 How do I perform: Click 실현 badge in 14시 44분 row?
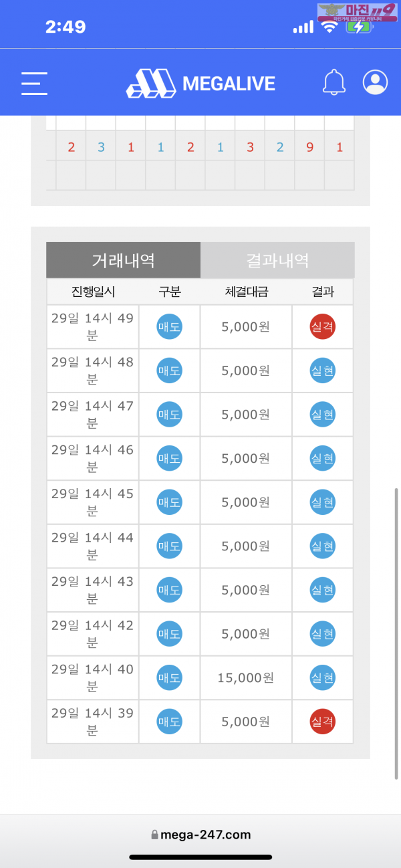click(322, 546)
